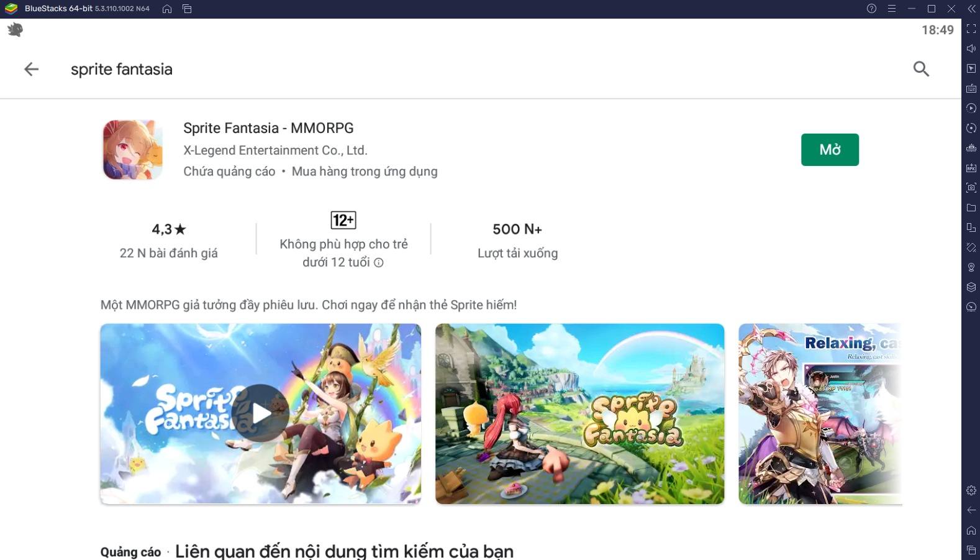The image size is (980, 560).
Task: Maximize the BlueStacks window
Action: pos(931,9)
